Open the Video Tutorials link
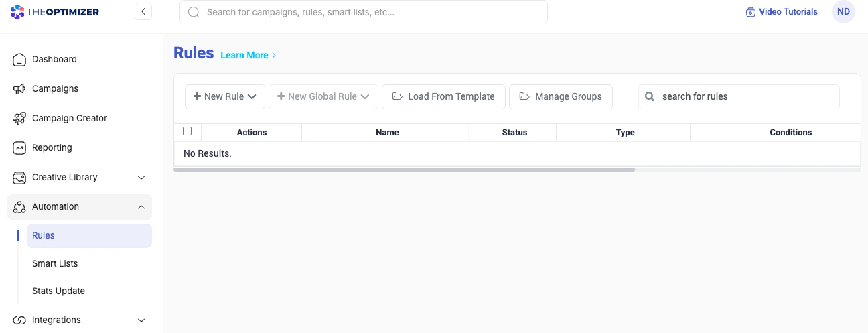 coord(782,12)
